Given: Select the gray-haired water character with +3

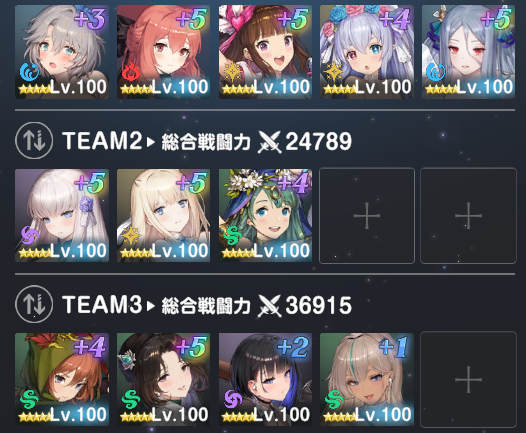Looking at the screenshot, I should click(62, 52).
